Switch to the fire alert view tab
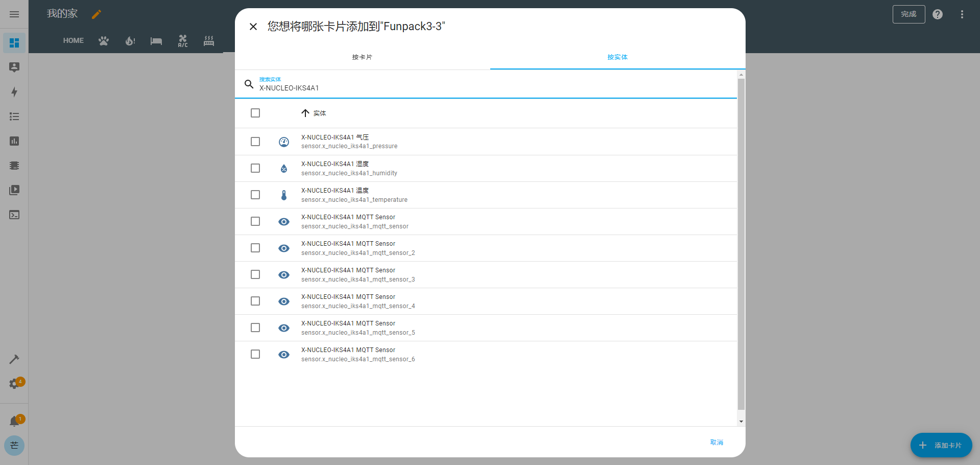This screenshot has width=980, height=465. point(130,41)
